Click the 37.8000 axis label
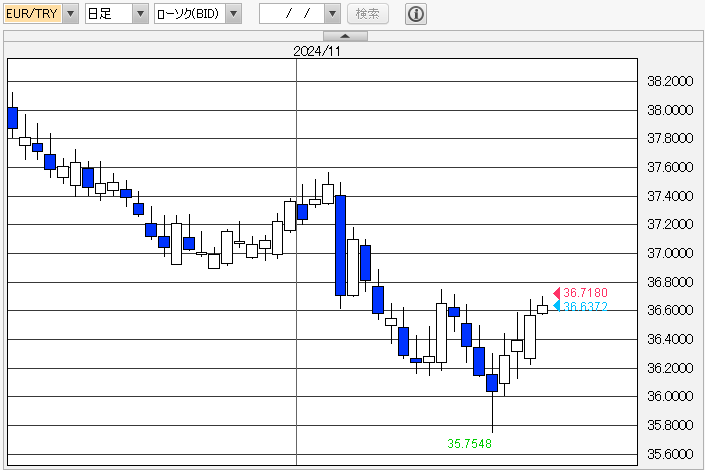 [670, 139]
